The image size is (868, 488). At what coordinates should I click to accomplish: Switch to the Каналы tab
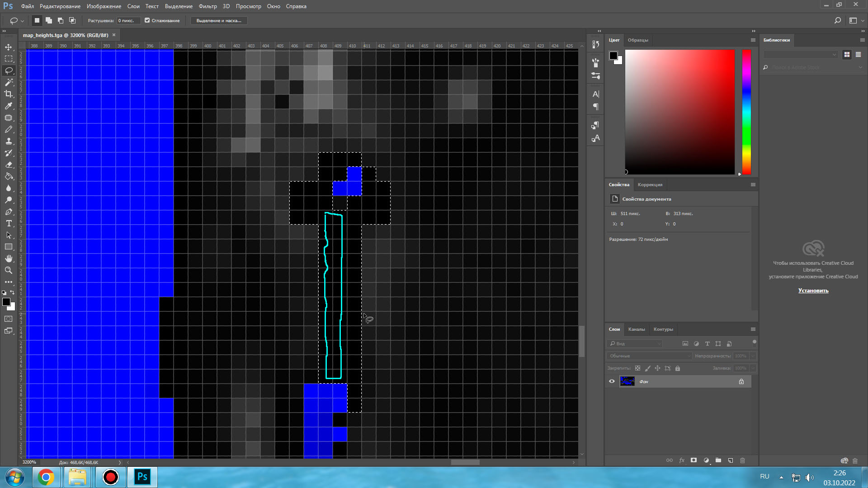(637, 329)
